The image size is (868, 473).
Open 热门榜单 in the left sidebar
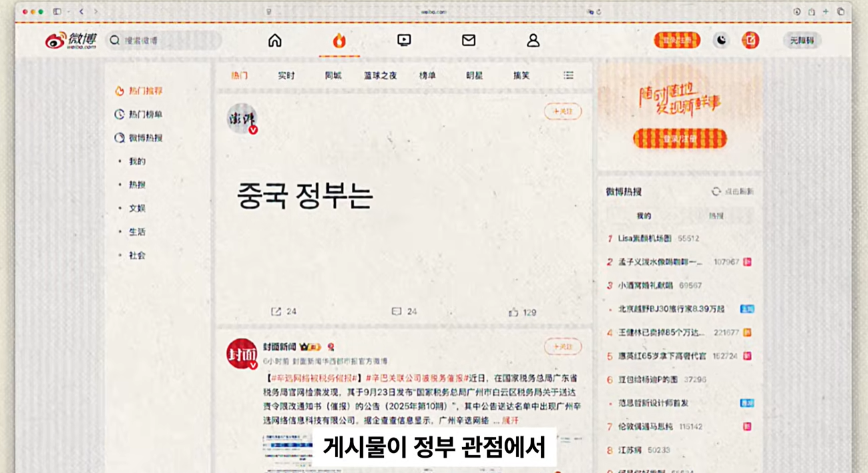coord(145,115)
